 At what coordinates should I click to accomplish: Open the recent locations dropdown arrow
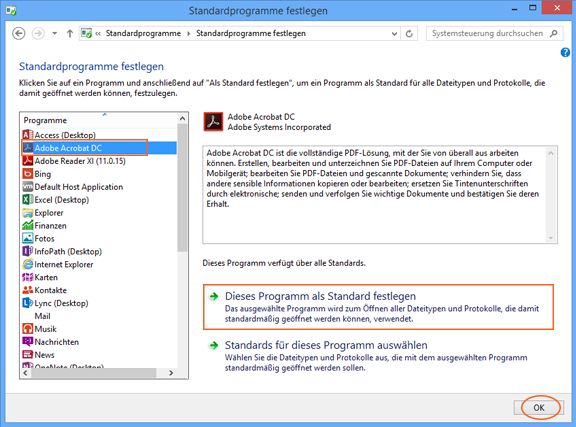[x=54, y=33]
